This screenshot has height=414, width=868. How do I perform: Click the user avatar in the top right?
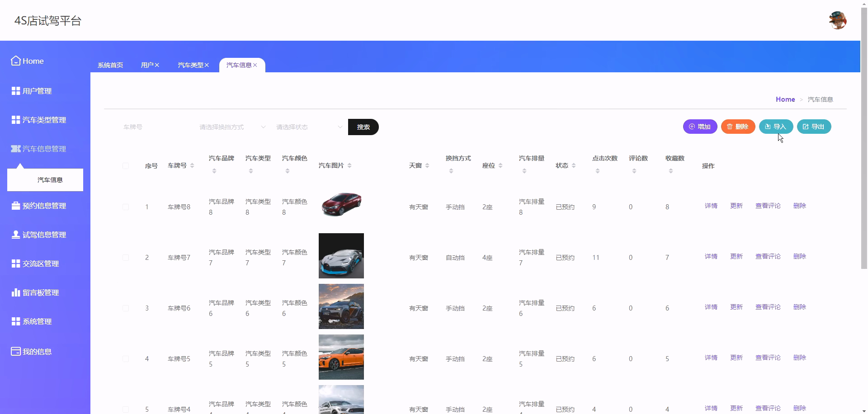[x=839, y=20]
